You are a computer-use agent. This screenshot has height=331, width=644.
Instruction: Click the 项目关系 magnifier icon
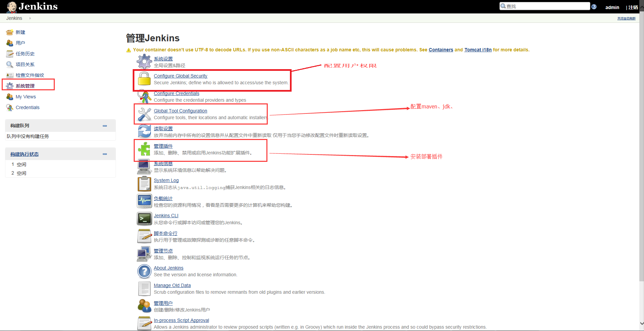tap(10, 64)
